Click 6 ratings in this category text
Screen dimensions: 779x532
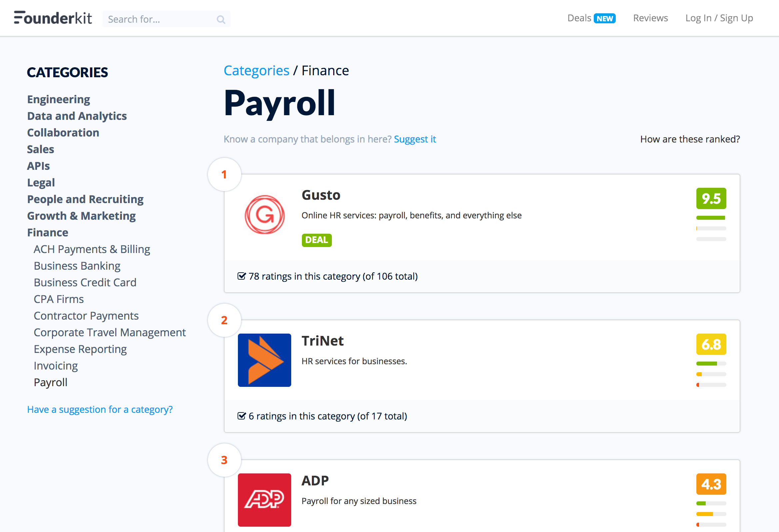pos(328,416)
